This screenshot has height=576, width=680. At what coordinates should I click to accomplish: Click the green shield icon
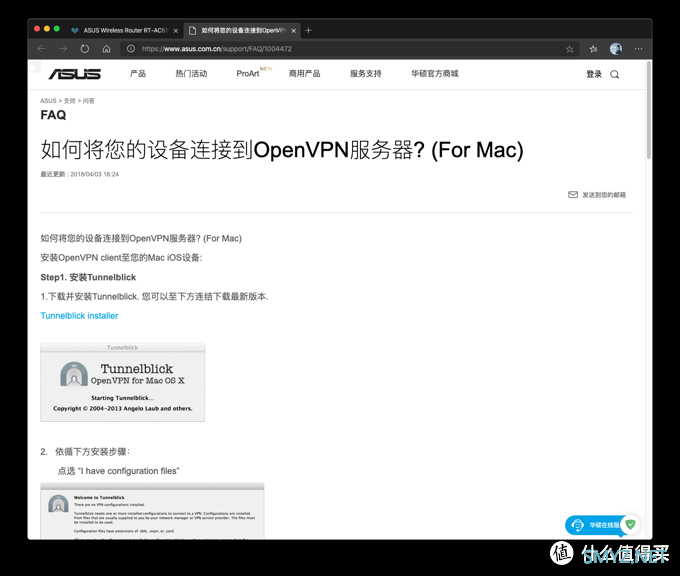pyautogui.click(x=631, y=524)
